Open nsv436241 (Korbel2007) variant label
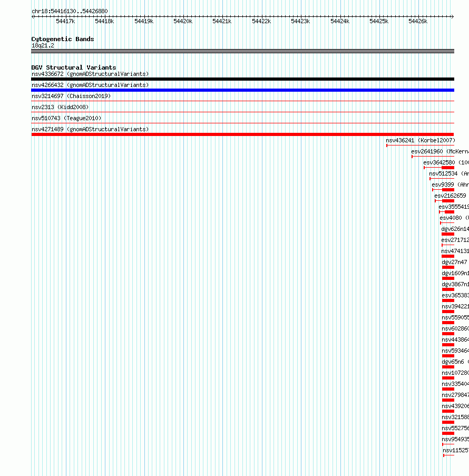The width and height of the screenshot is (469, 476). click(x=421, y=140)
